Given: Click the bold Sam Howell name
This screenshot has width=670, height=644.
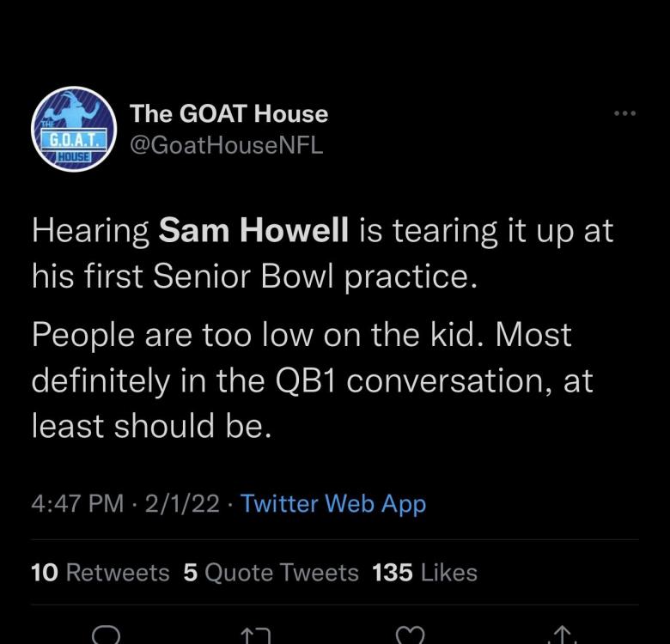Looking at the screenshot, I should pos(253,233).
